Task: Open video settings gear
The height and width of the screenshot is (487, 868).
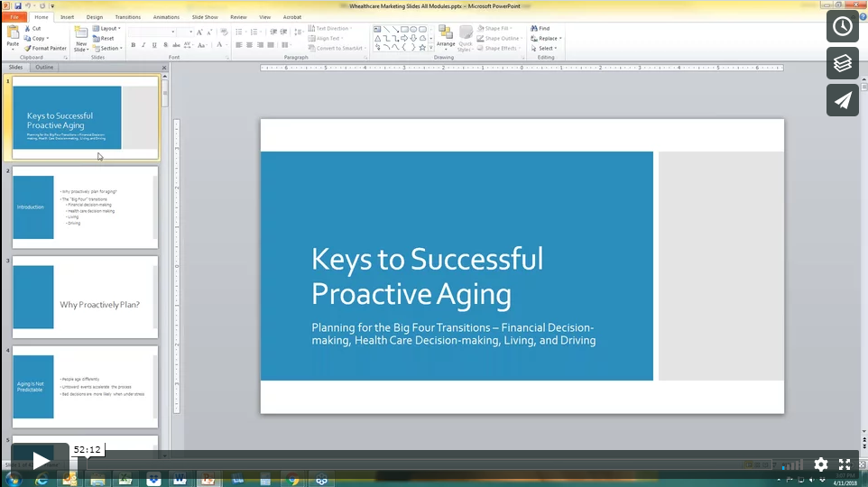Action: pos(820,464)
